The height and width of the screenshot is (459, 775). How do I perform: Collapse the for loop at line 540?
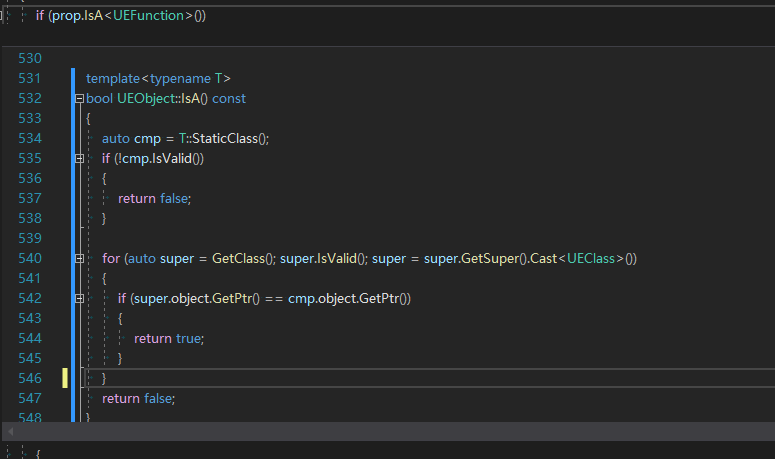[79, 258]
